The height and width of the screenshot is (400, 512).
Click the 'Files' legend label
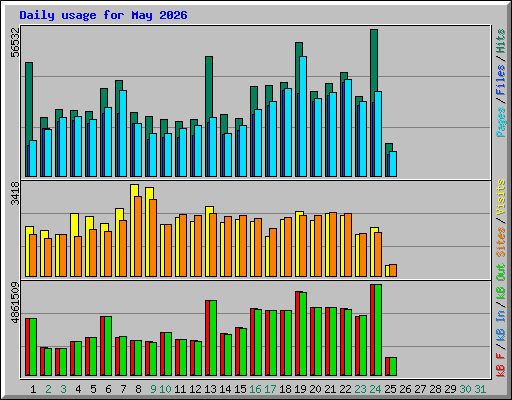(500, 80)
